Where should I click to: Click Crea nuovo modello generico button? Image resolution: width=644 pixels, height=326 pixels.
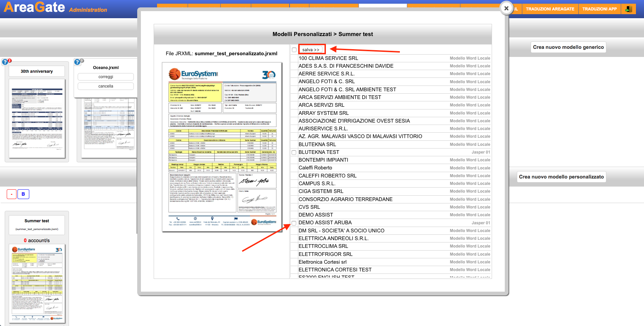click(x=568, y=47)
